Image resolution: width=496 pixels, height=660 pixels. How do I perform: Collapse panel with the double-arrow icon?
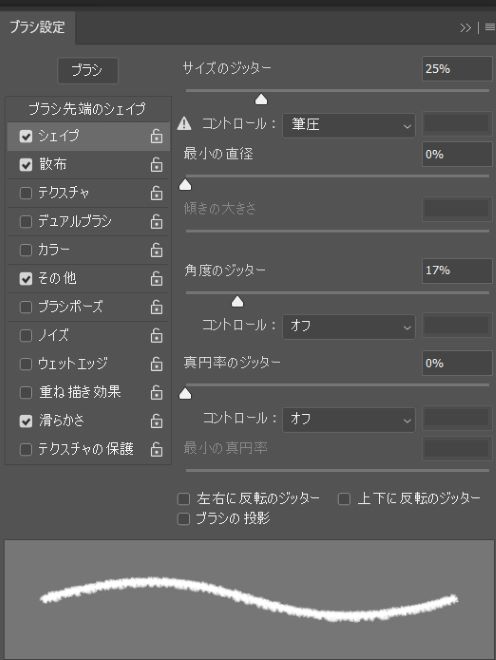point(465,28)
